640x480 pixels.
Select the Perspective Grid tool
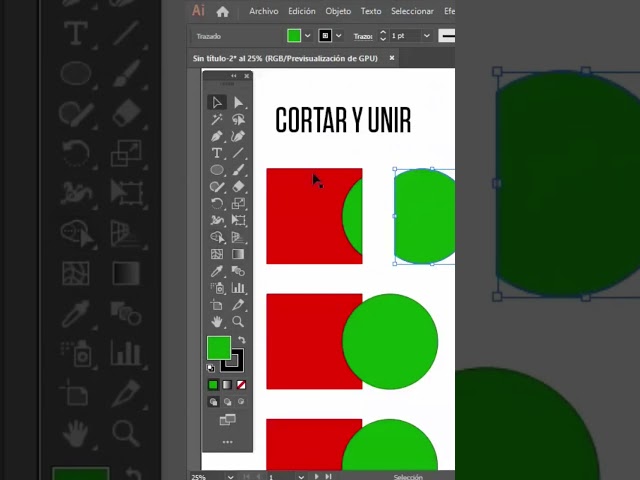click(x=238, y=237)
